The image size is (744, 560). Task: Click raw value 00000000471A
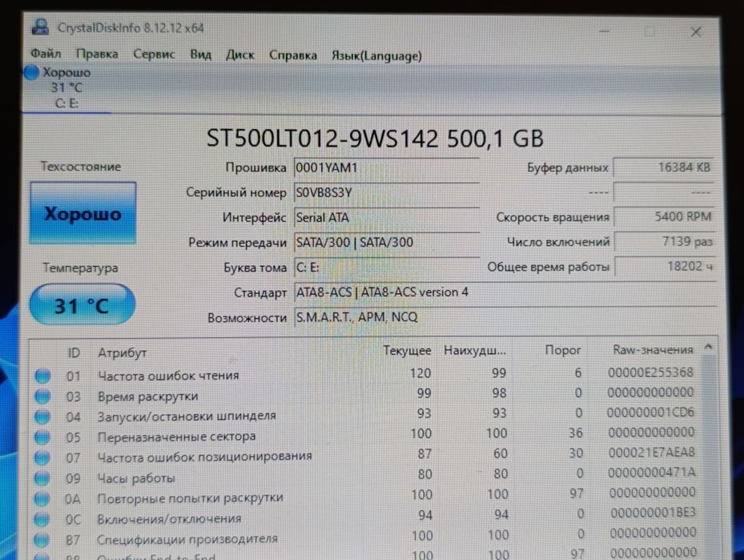pos(651,473)
